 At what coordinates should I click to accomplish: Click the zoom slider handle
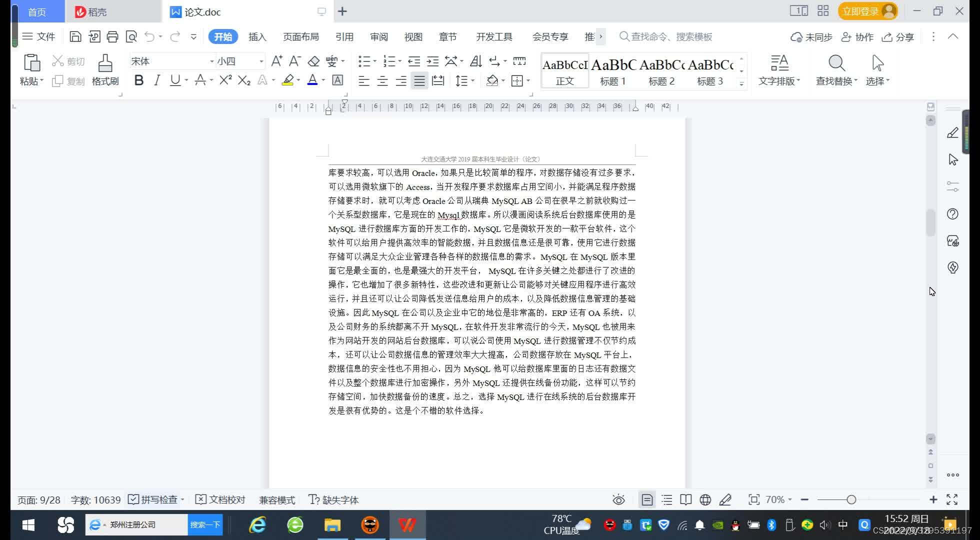[x=851, y=499]
